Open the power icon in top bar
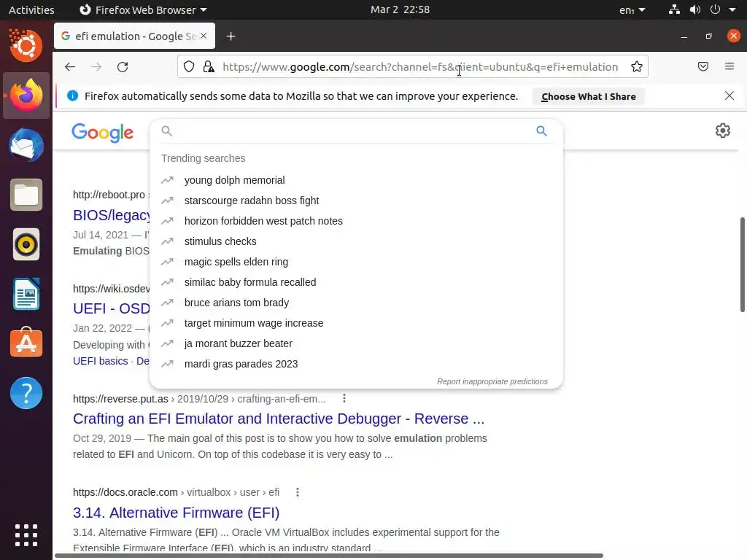 [x=715, y=9]
